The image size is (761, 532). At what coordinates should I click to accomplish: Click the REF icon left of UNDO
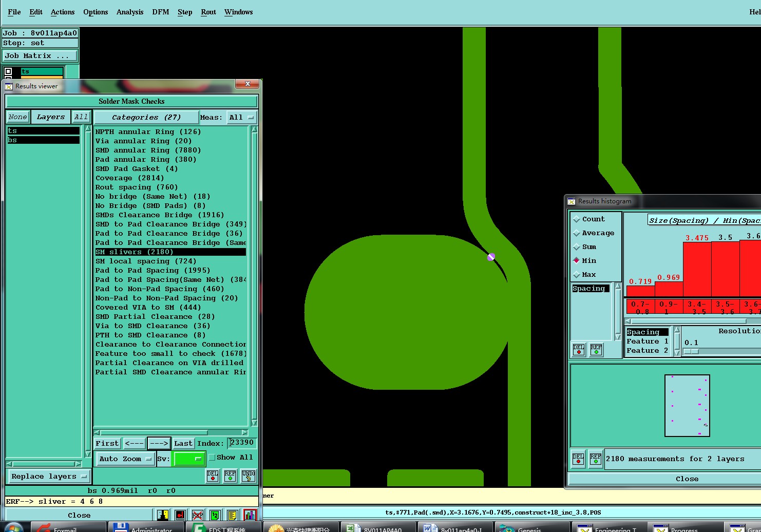[230, 476]
